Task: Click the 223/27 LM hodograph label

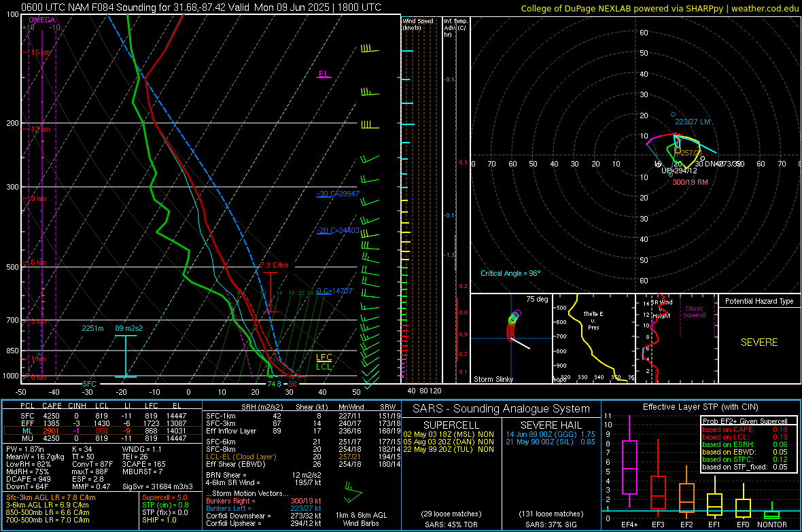Action: [693, 122]
